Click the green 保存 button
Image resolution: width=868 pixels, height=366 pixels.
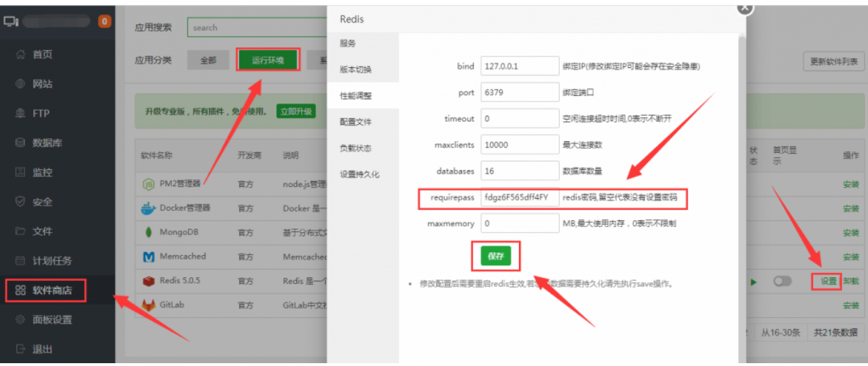(x=496, y=257)
